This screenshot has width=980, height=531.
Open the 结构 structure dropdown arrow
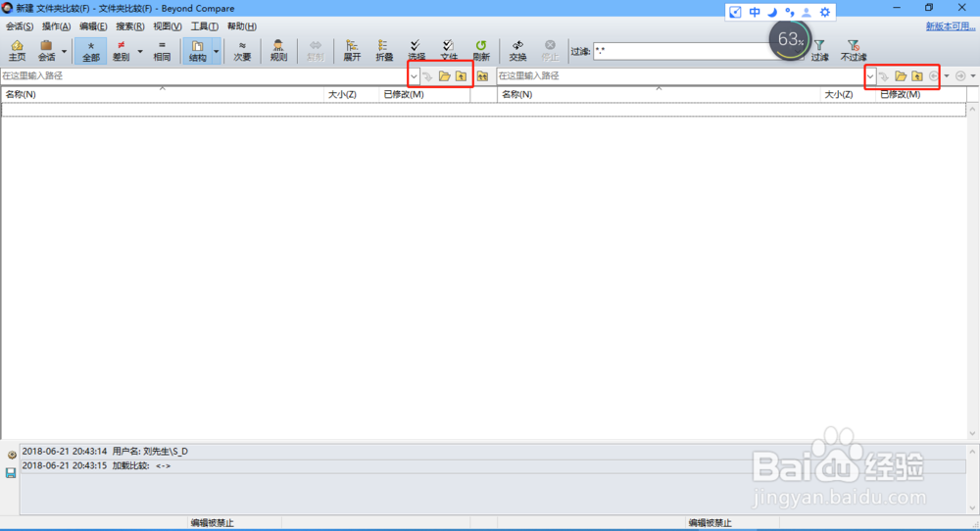[x=217, y=51]
